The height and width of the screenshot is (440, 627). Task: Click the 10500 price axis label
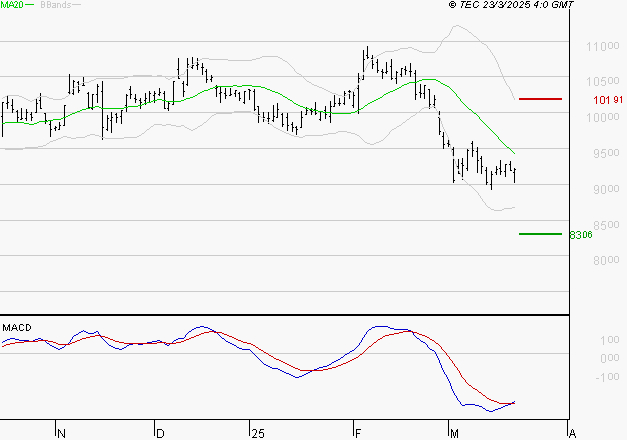pyautogui.click(x=603, y=81)
